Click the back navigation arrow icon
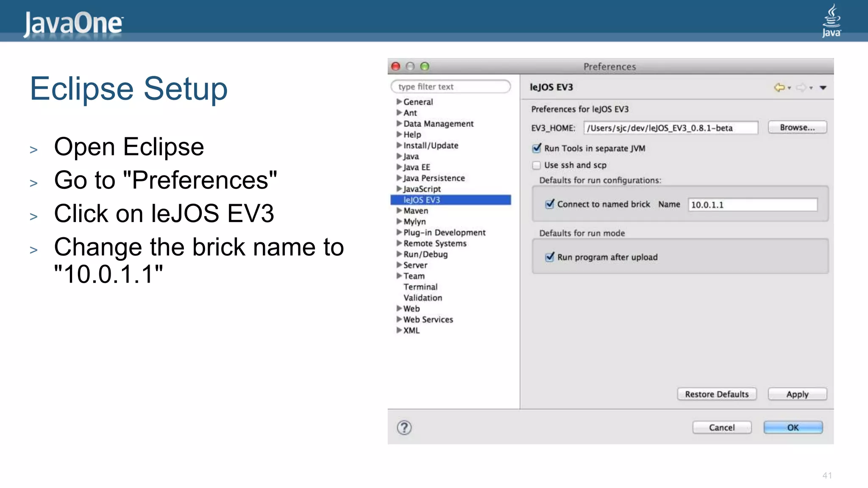This screenshot has width=868, height=488. [779, 87]
